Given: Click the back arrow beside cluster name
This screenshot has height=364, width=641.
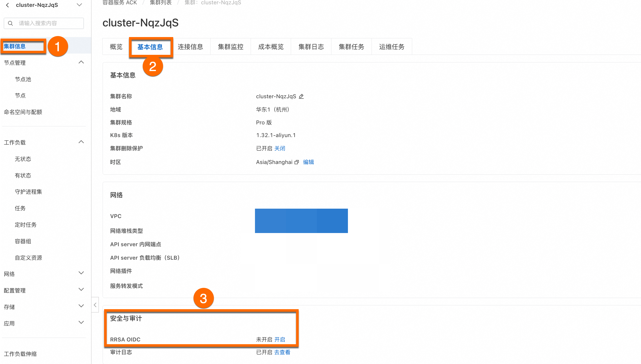Looking at the screenshot, I should coord(8,5).
